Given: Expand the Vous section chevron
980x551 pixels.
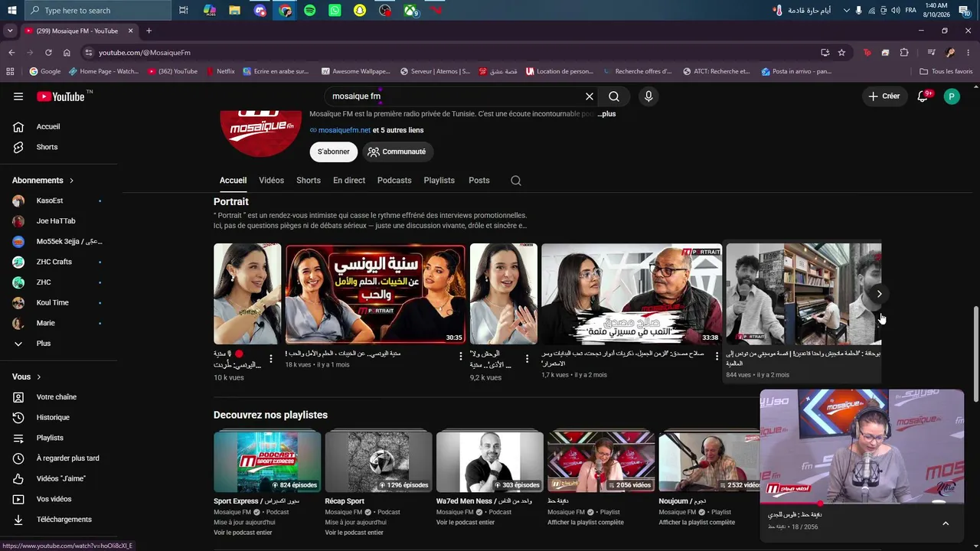Looking at the screenshot, I should click(x=38, y=377).
